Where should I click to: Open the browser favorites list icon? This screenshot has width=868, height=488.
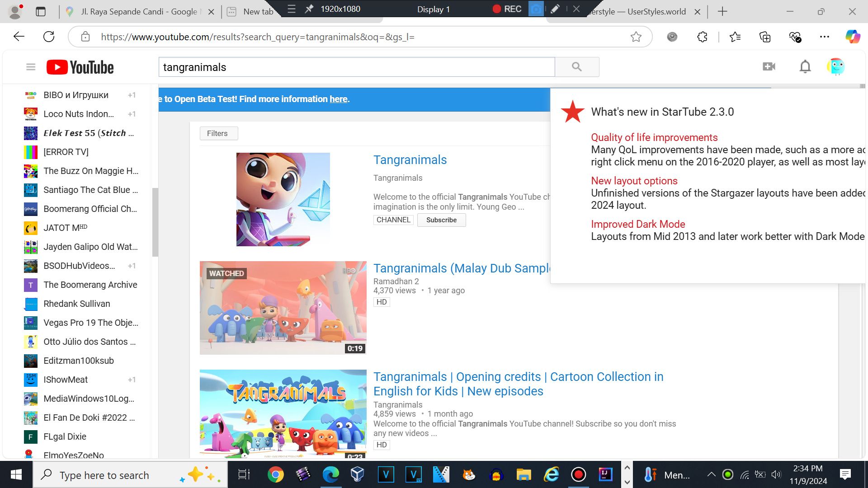735,37
